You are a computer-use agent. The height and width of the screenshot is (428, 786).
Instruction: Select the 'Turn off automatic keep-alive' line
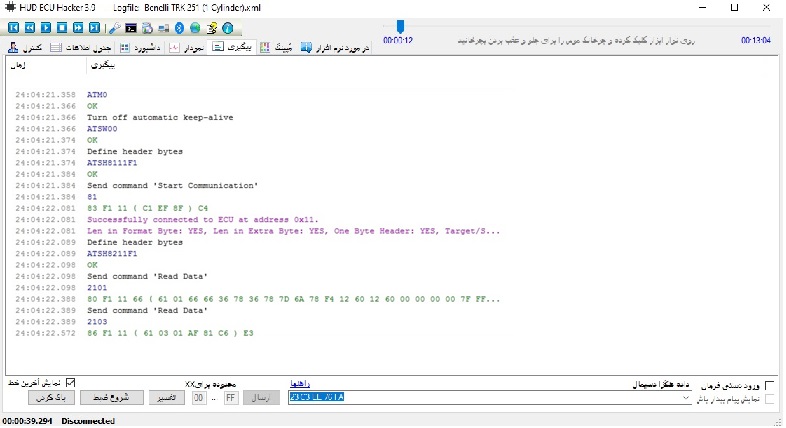coord(160,117)
